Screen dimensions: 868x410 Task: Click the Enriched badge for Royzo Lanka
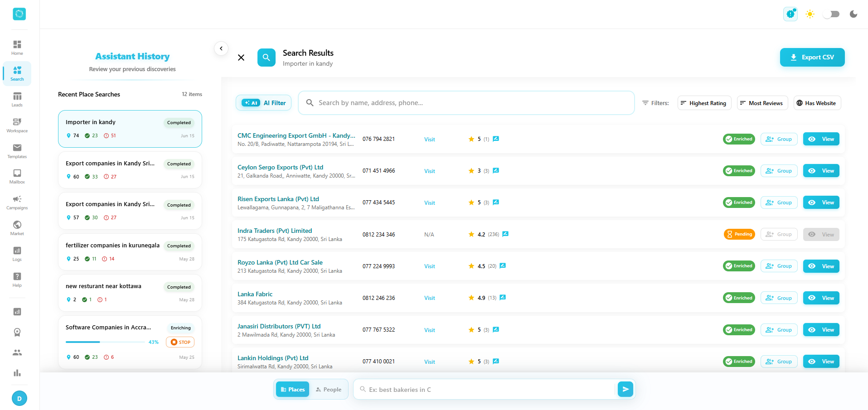pos(739,266)
